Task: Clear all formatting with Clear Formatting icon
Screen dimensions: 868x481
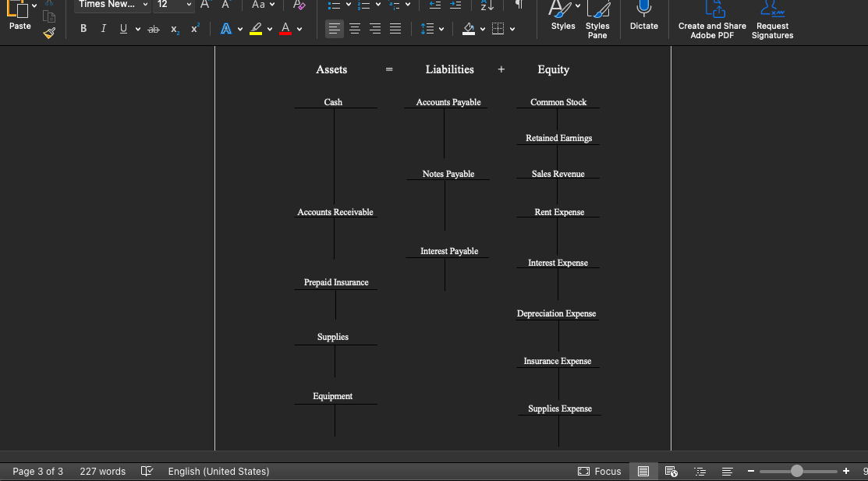Action: pyautogui.click(x=299, y=5)
